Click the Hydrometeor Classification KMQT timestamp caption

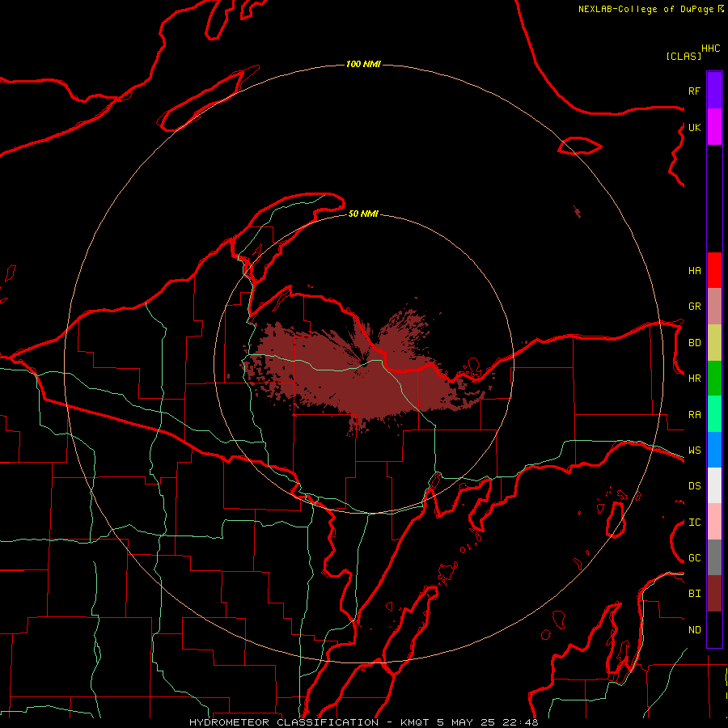pos(363,722)
